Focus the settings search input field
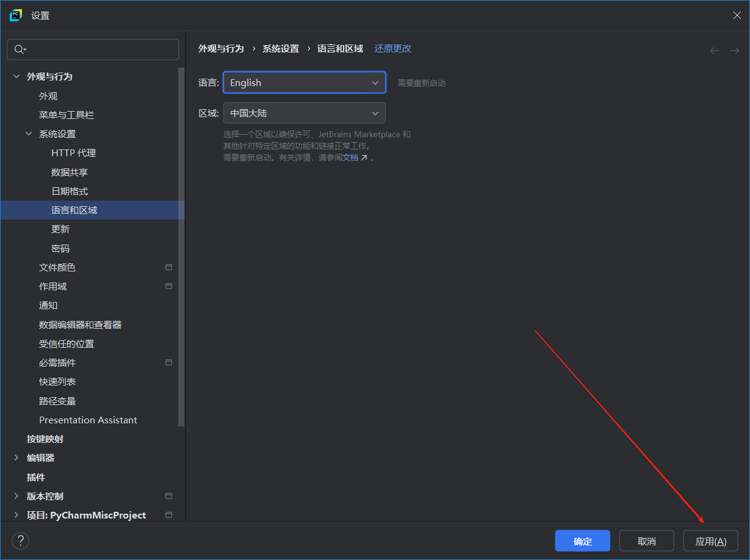 (x=93, y=49)
